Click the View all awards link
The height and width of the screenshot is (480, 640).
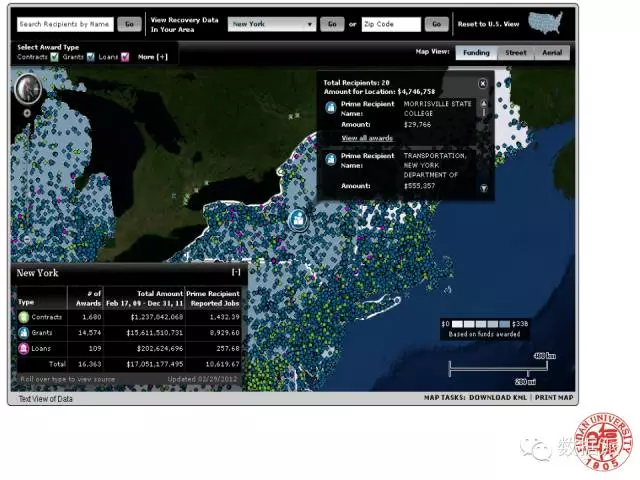(366, 137)
